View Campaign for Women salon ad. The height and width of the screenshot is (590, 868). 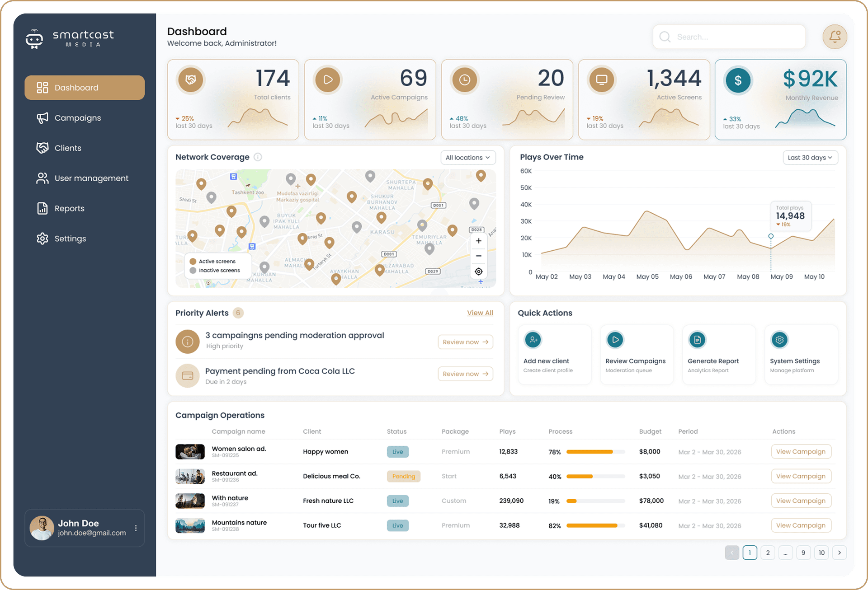pos(801,452)
